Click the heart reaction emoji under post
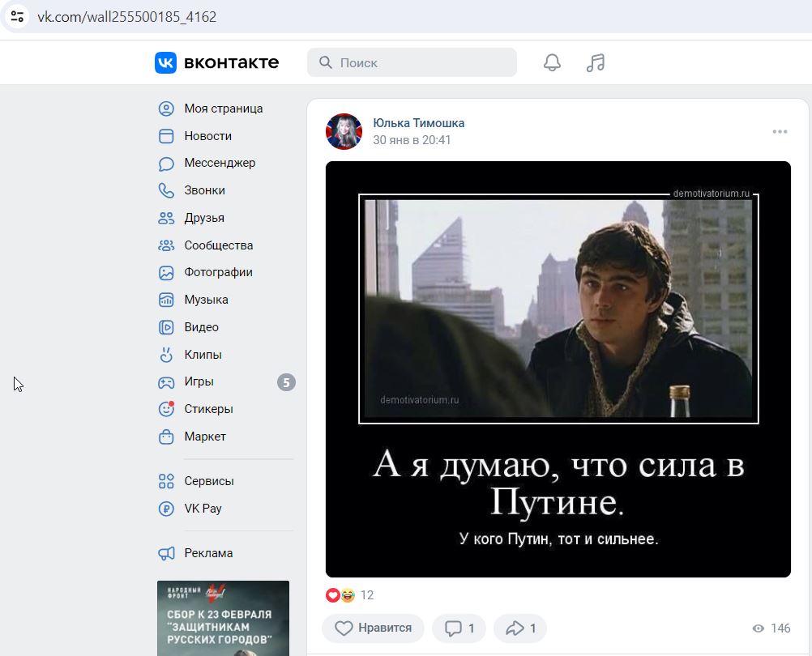Screen dimensions: 812x656 (x=332, y=595)
